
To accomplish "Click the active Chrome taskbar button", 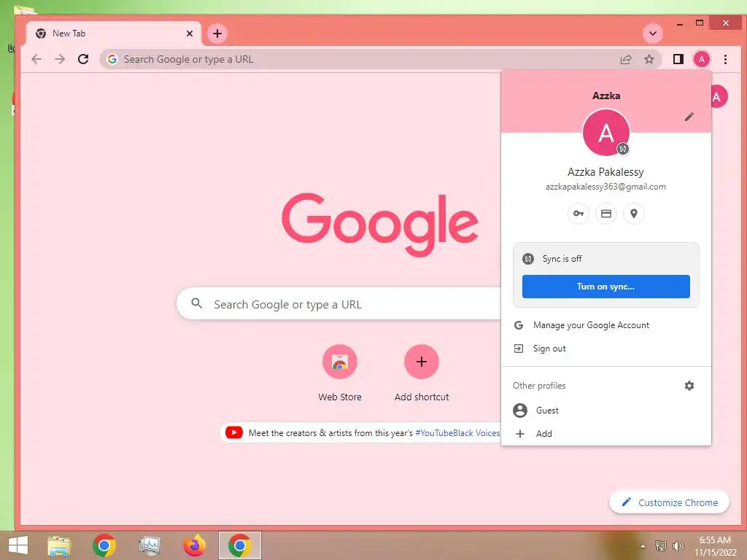I will click(239, 545).
